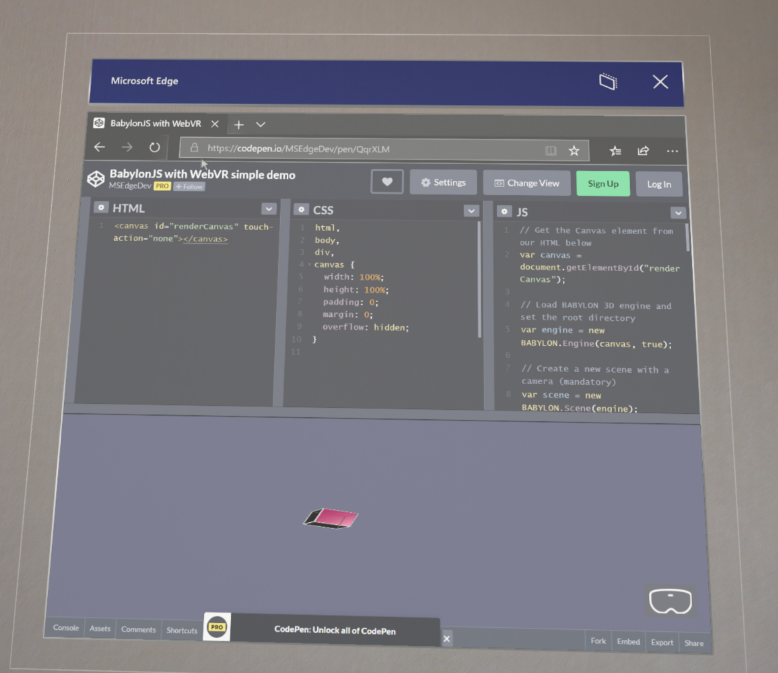Click the Change View button
Screen dimensions: 778x673
[526, 183]
